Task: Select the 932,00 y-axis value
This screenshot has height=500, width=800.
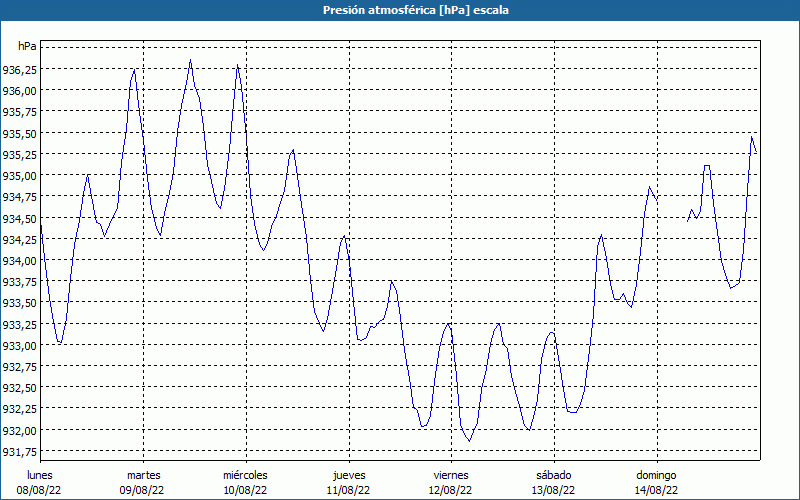Action: [19, 430]
